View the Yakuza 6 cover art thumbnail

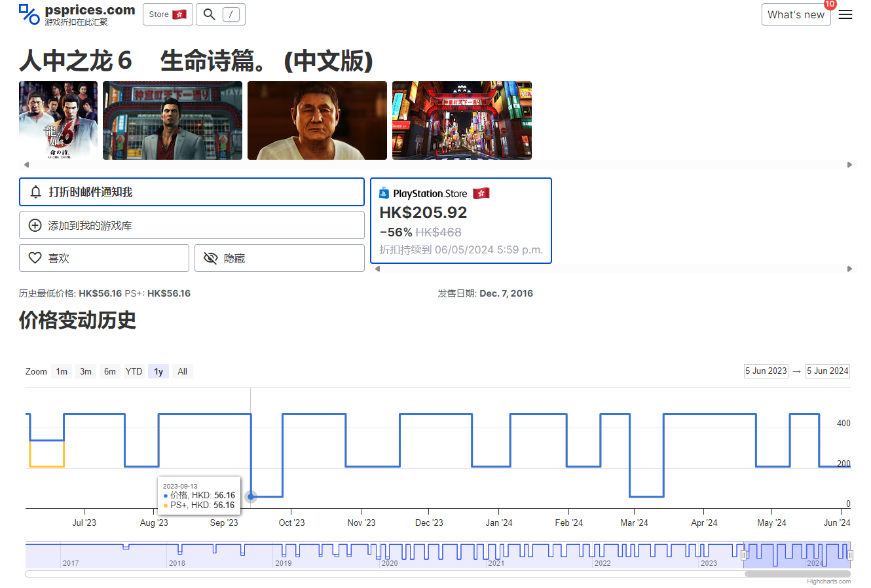click(58, 120)
